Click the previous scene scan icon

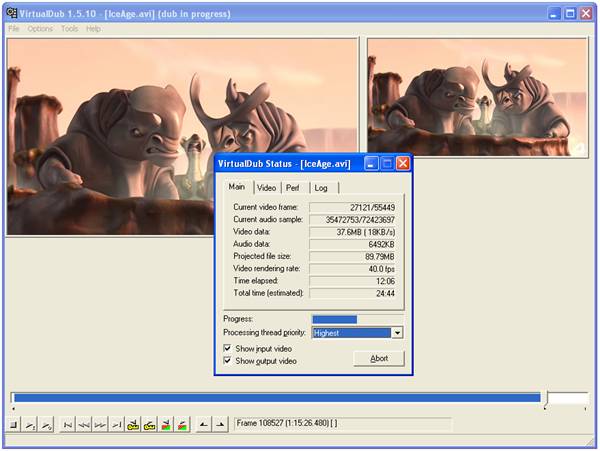[166, 425]
